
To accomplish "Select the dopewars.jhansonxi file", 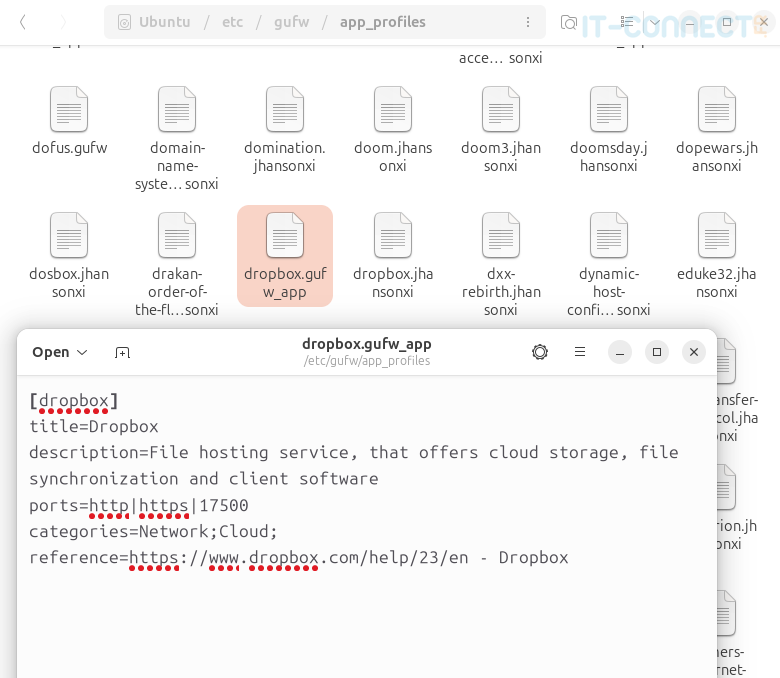I will pos(717,129).
